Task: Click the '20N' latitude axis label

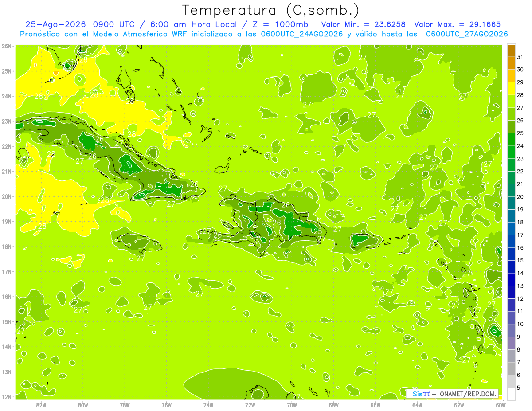Action: 7,196
